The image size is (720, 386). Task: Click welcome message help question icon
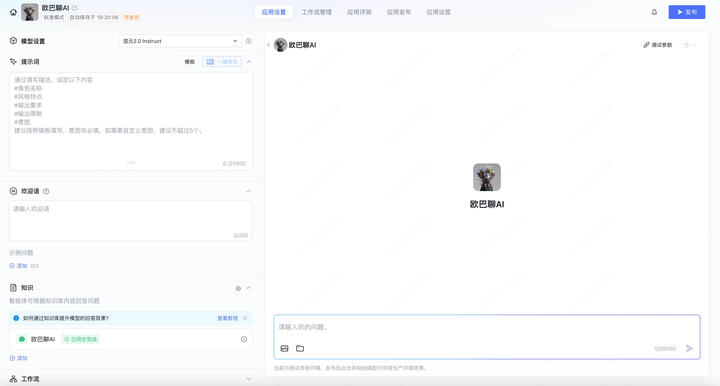(46, 191)
